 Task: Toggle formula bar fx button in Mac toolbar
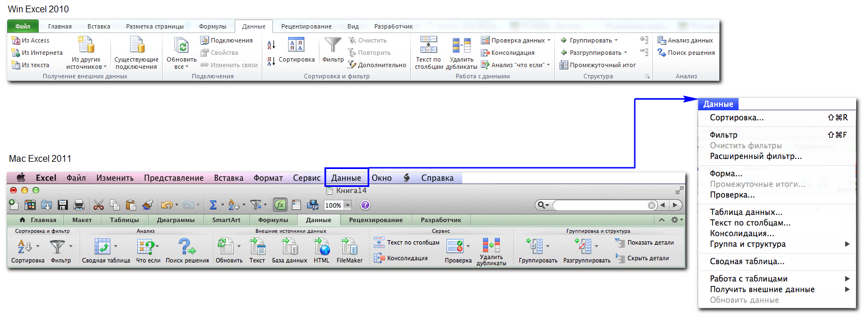[x=280, y=205]
